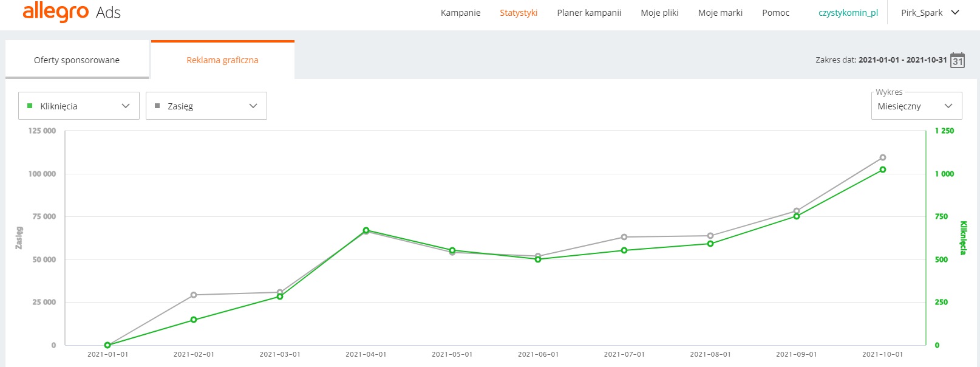Image resolution: width=980 pixels, height=367 pixels.
Task: Click the allegro Ads logo
Action: coord(72,12)
